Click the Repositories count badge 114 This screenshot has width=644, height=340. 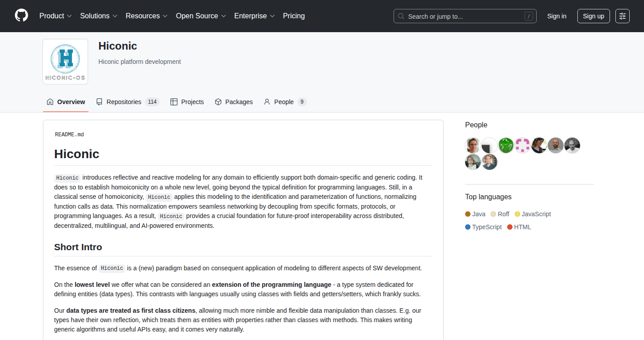152,102
